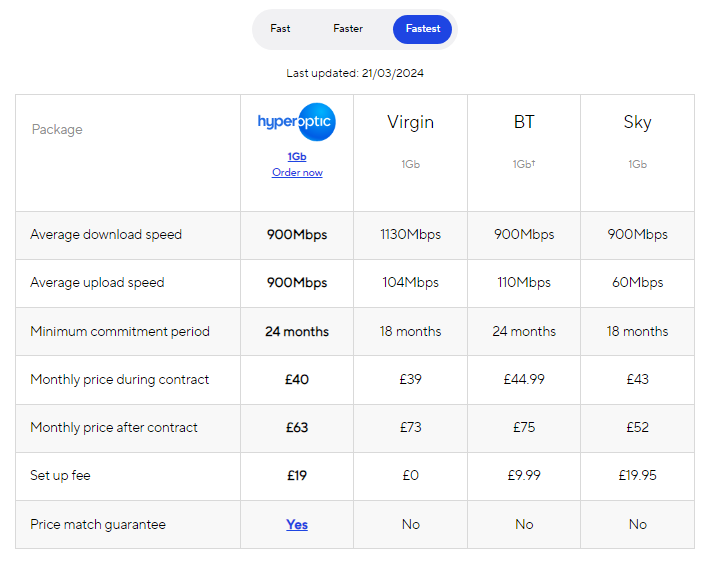The width and height of the screenshot is (725, 581).
Task: Click the BT column header
Action: click(524, 122)
